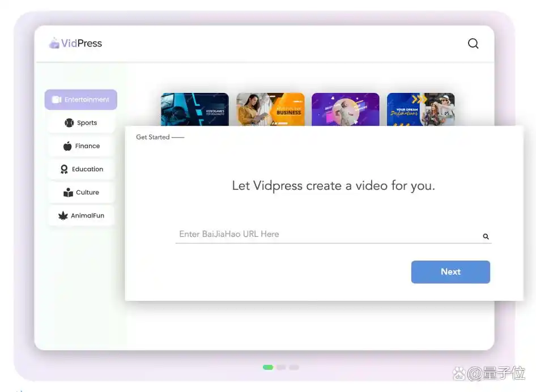Viewport: 536px width, 392px height.
Task: Select the green first carousel dot
Action: point(268,368)
